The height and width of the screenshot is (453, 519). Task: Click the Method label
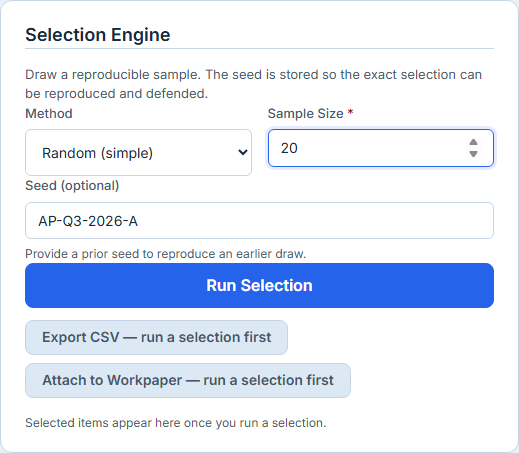pyautogui.click(x=49, y=114)
